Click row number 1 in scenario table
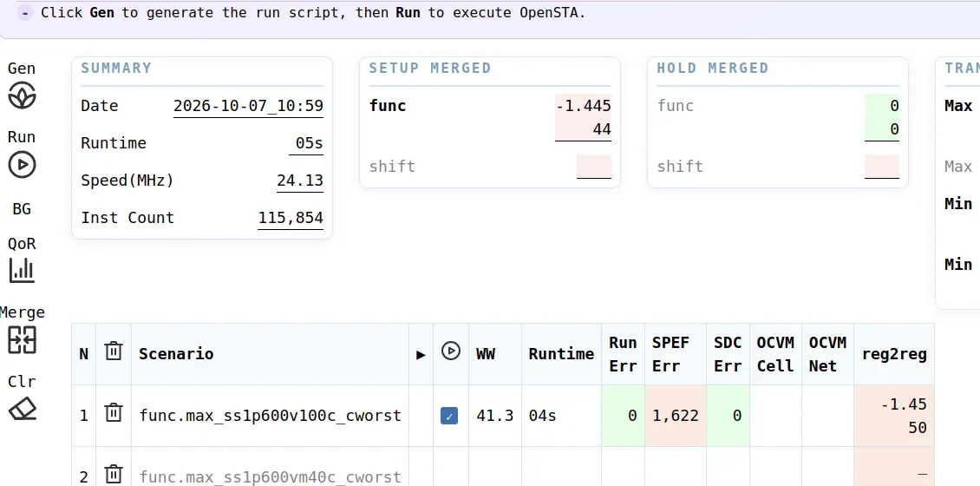 coord(84,416)
